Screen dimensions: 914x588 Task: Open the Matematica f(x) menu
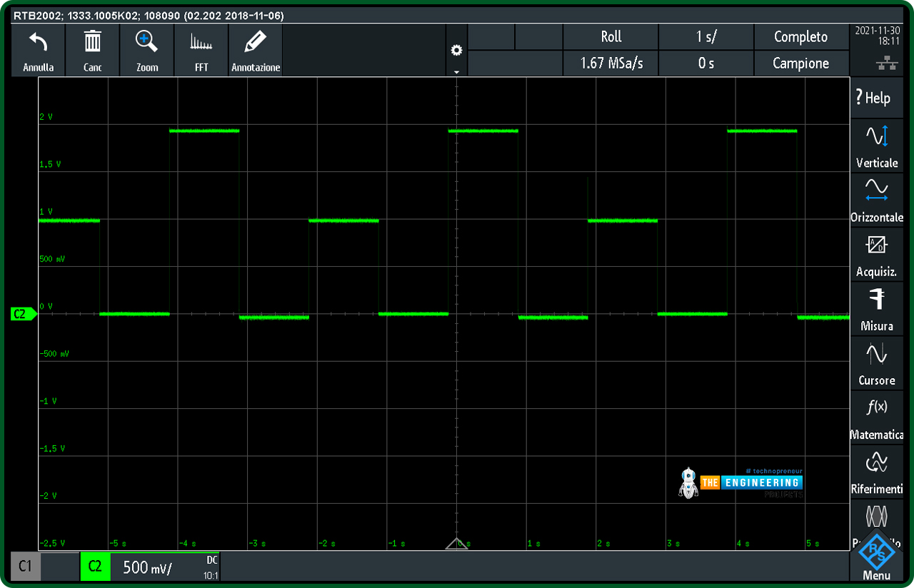876,417
